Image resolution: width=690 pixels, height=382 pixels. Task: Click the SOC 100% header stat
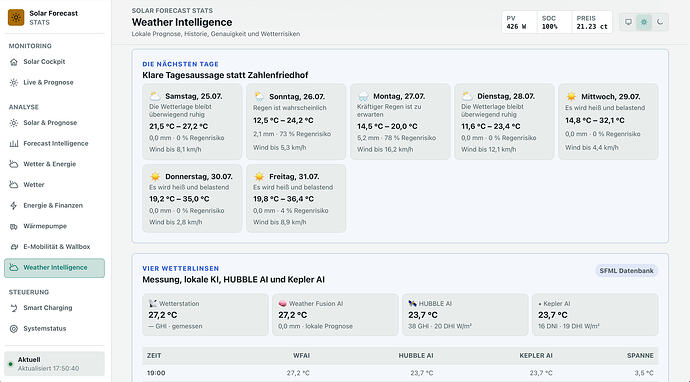[x=554, y=22]
